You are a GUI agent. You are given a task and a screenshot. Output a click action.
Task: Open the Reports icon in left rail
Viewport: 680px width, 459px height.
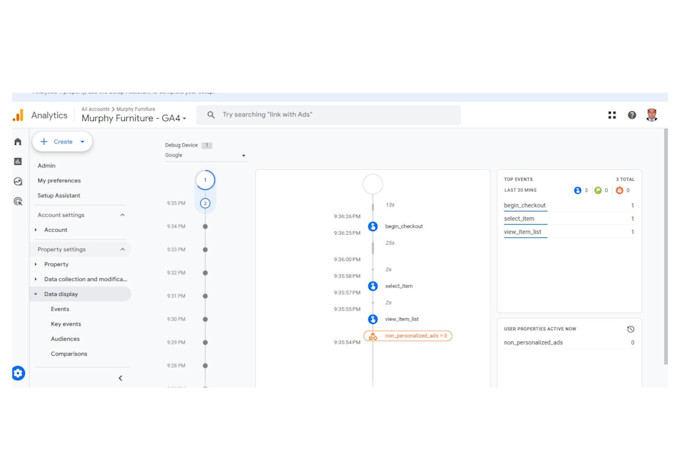(x=18, y=161)
